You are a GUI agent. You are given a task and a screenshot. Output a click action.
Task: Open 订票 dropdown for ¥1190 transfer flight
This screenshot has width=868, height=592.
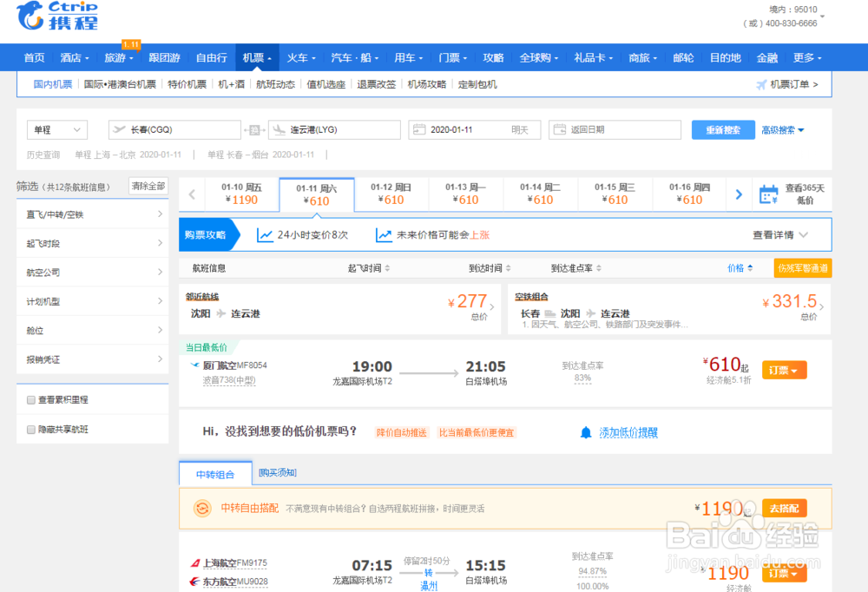[x=784, y=574]
